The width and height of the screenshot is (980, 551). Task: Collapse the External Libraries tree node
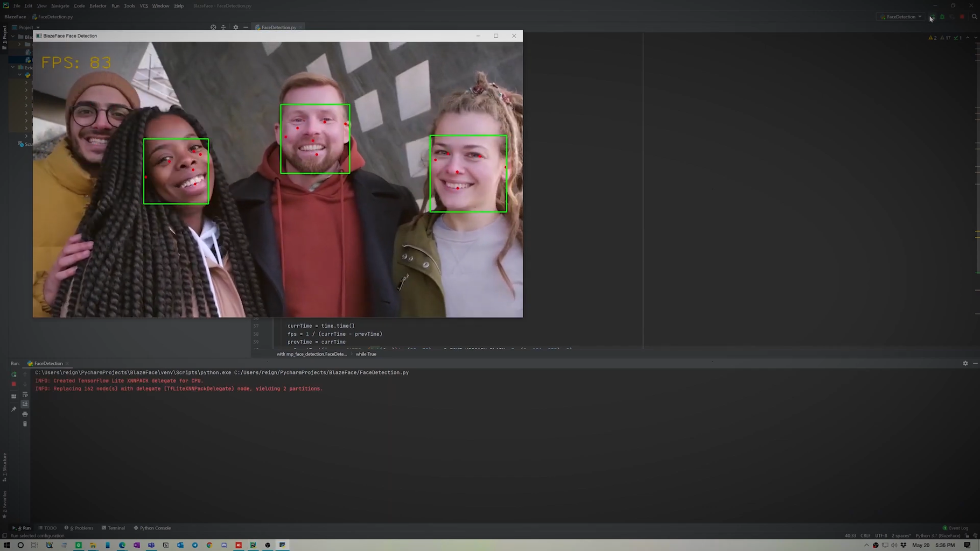[x=12, y=67]
